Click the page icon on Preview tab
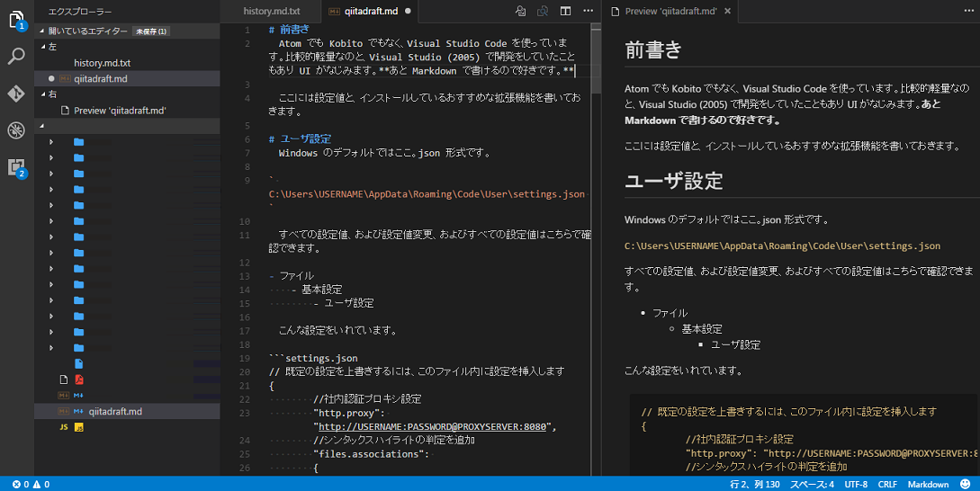Image resolution: width=980 pixels, height=491 pixels. click(x=616, y=12)
